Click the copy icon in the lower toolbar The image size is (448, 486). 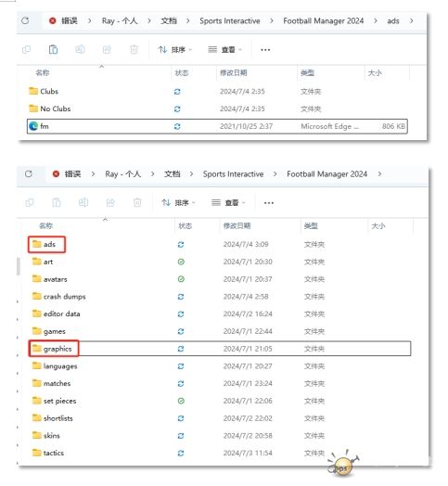click(x=30, y=203)
